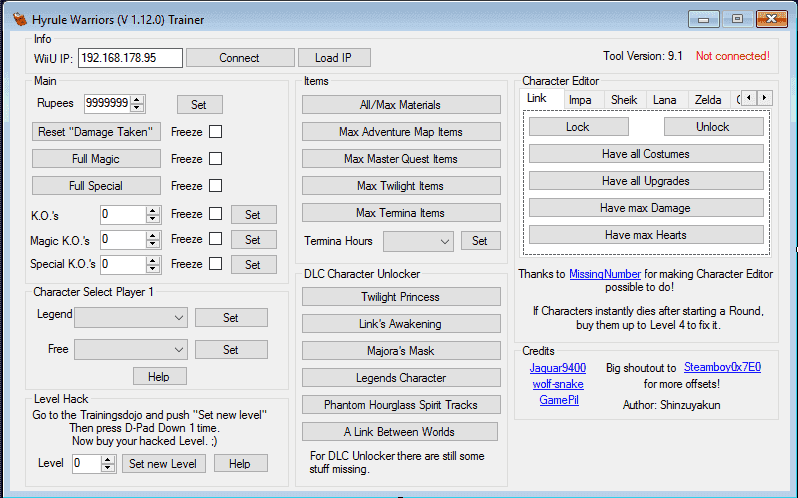Open the Legend character dropdown
Screen dimensions: 798x498
131,317
